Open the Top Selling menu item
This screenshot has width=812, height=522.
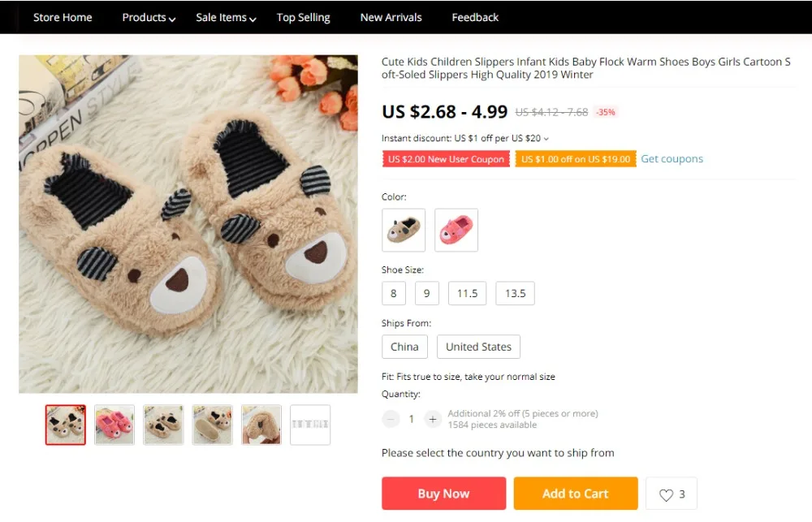[303, 18]
